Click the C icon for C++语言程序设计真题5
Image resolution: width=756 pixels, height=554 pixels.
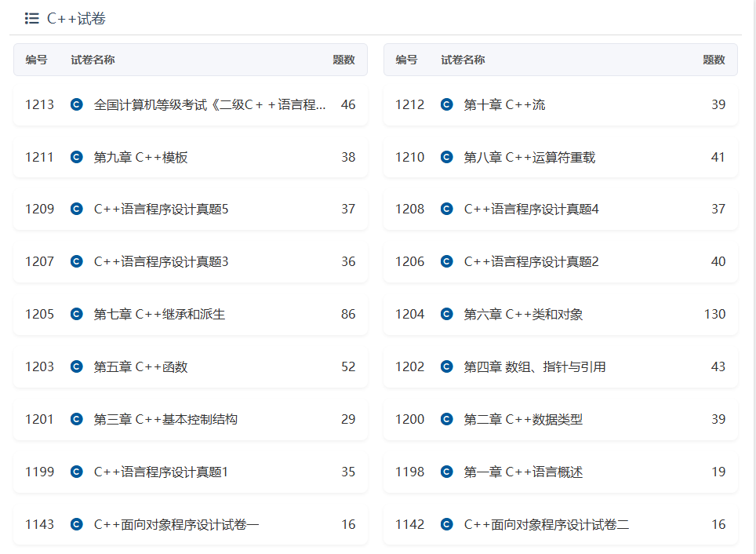coord(77,209)
